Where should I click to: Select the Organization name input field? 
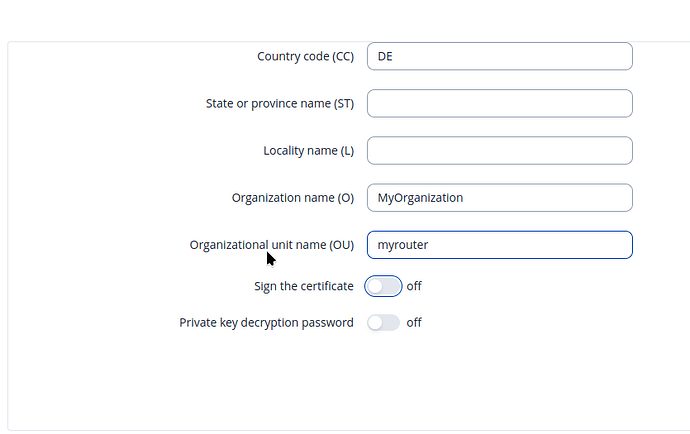pos(499,198)
